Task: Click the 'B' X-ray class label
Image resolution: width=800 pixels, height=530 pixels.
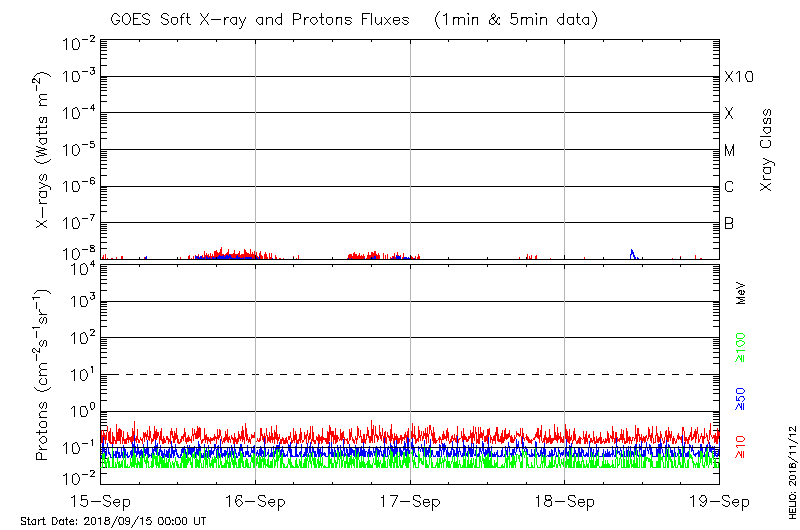Action: tap(730, 223)
